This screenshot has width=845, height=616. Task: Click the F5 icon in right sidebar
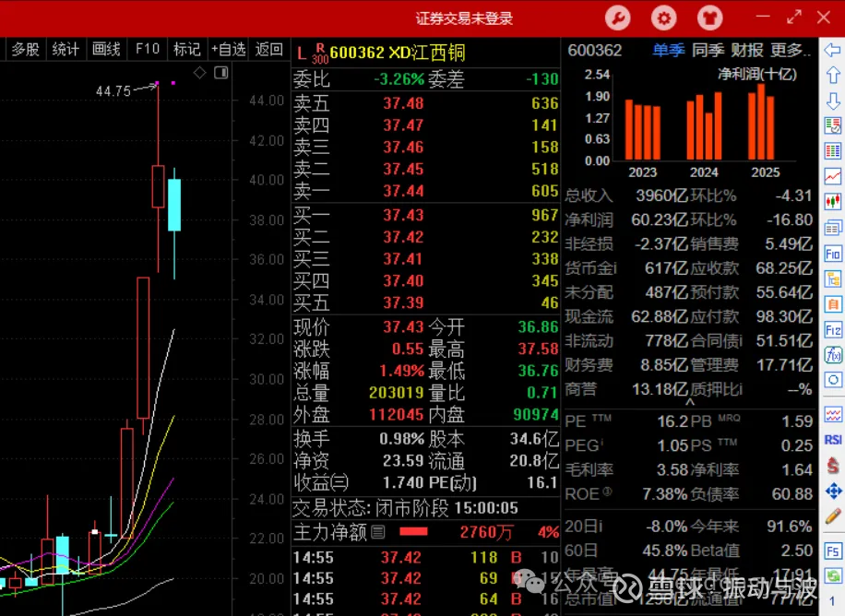833,551
